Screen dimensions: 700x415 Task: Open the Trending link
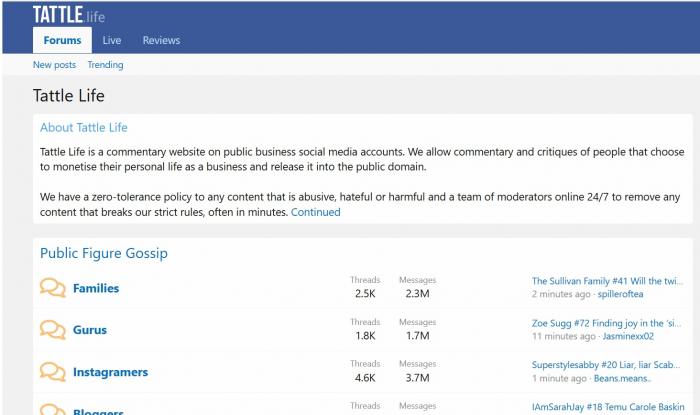click(105, 65)
